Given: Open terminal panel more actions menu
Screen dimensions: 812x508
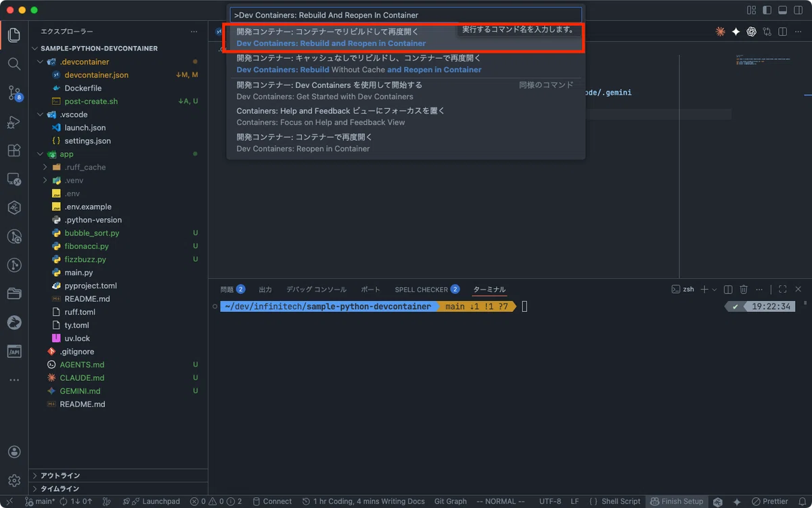Looking at the screenshot, I should tap(759, 290).
